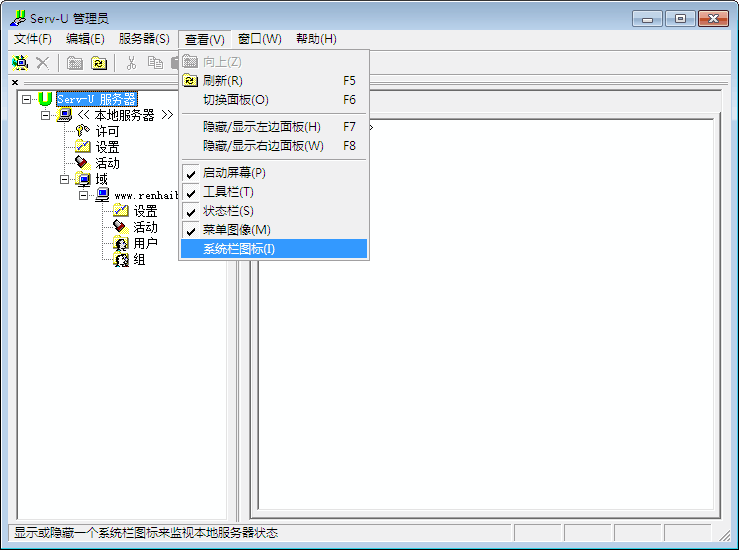Uncheck the 启动屏幕(P) splash screen option

click(234, 173)
